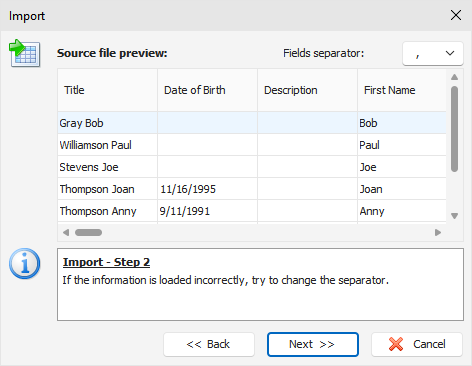Click the import table icon with green arrow

pyautogui.click(x=25, y=53)
